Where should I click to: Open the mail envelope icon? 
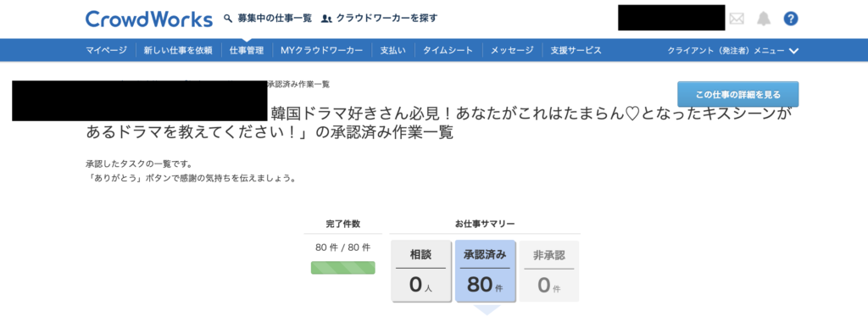[737, 19]
